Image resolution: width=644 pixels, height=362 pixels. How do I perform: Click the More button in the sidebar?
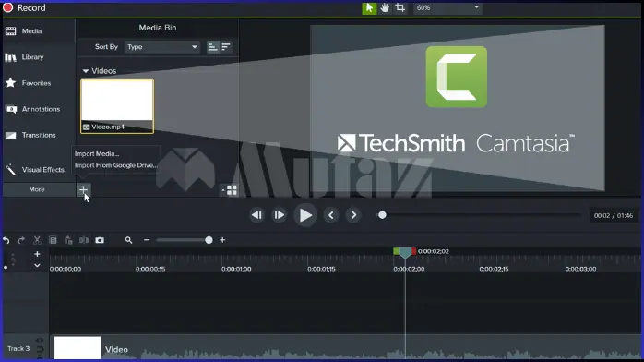pyautogui.click(x=37, y=189)
